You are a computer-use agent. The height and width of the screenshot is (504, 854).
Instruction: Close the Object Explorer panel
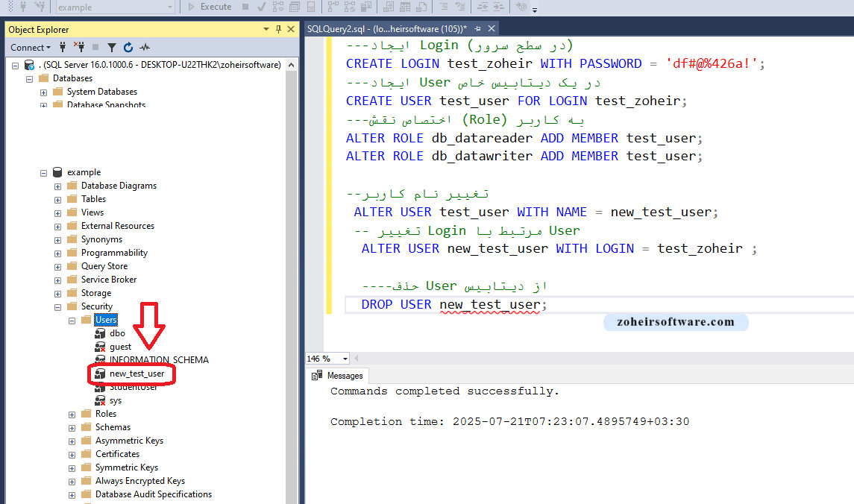(x=291, y=29)
